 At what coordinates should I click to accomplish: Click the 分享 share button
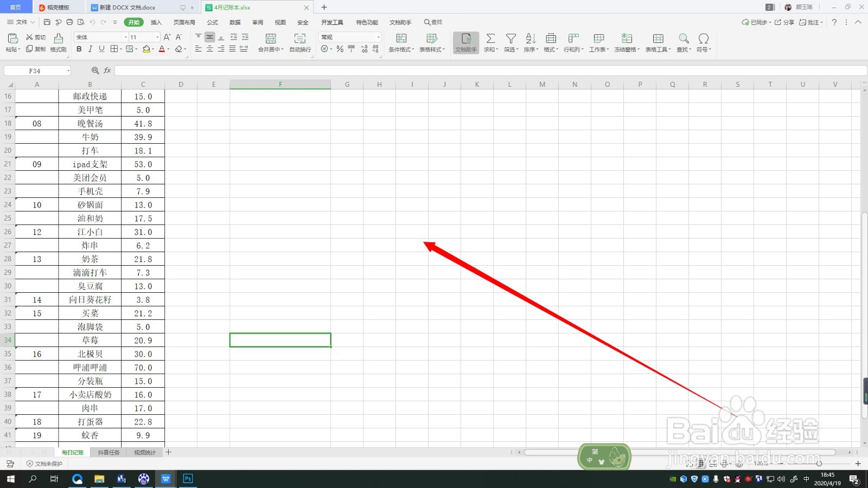tap(784, 22)
